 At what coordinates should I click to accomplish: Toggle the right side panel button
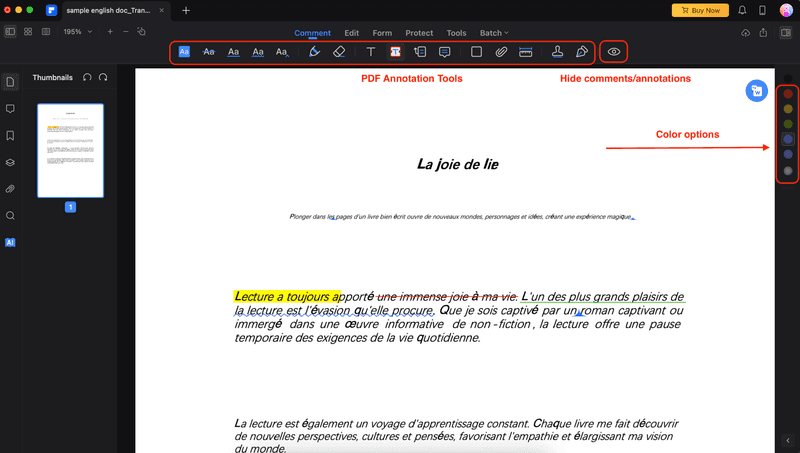[x=787, y=32]
